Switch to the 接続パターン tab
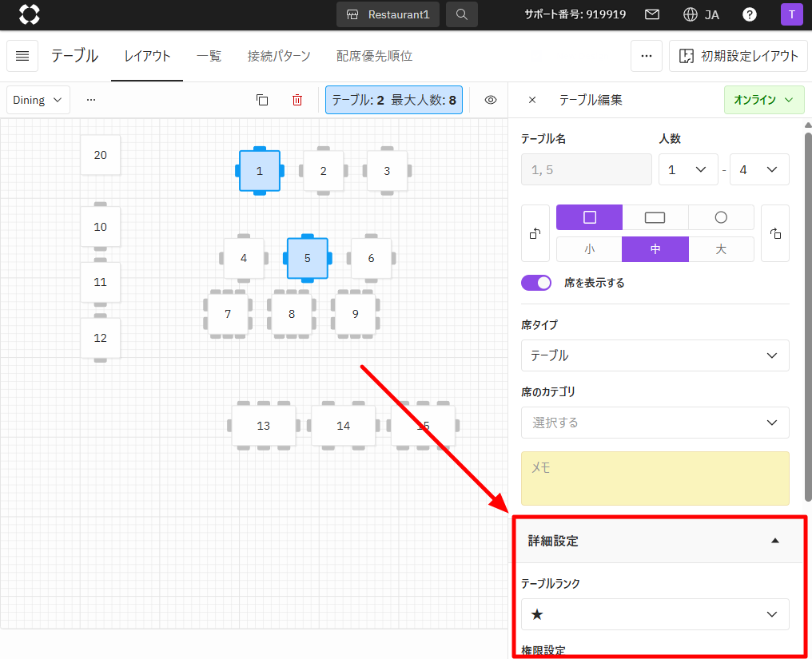Image resolution: width=812 pixels, height=659 pixels. point(279,56)
